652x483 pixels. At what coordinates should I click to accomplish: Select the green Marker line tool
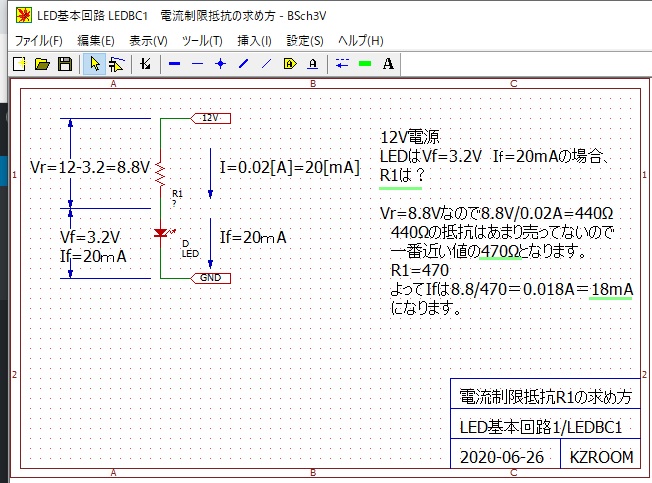pyautogui.click(x=365, y=64)
